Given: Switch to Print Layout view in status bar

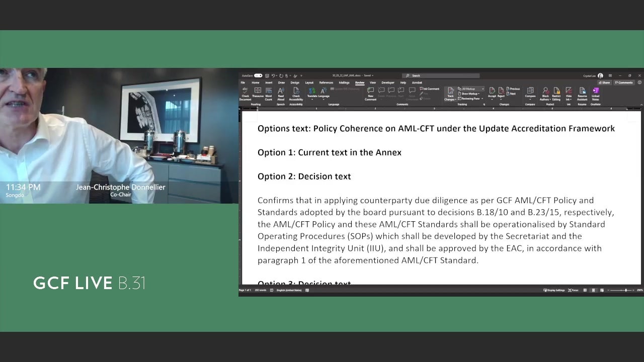Looking at the screenshot, I should coord(593,290).
